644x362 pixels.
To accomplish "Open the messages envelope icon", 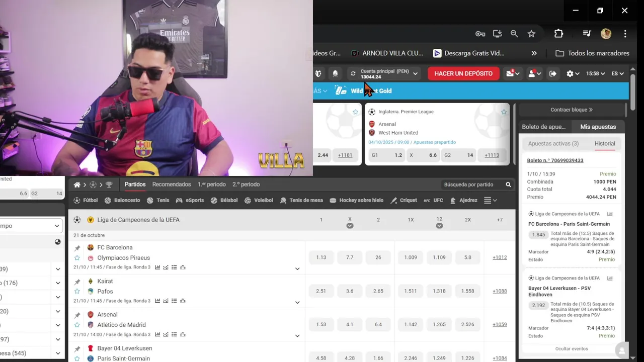I will coord(513,73).
